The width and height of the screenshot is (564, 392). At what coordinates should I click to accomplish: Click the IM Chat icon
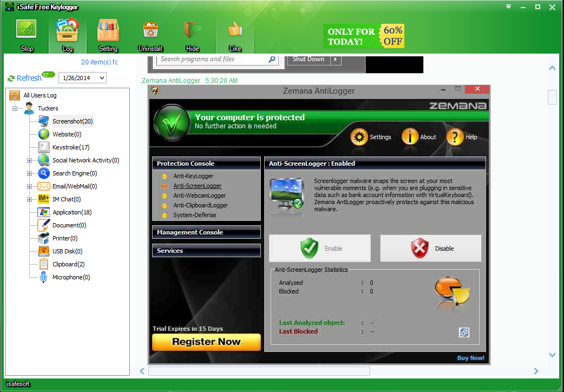43,199
